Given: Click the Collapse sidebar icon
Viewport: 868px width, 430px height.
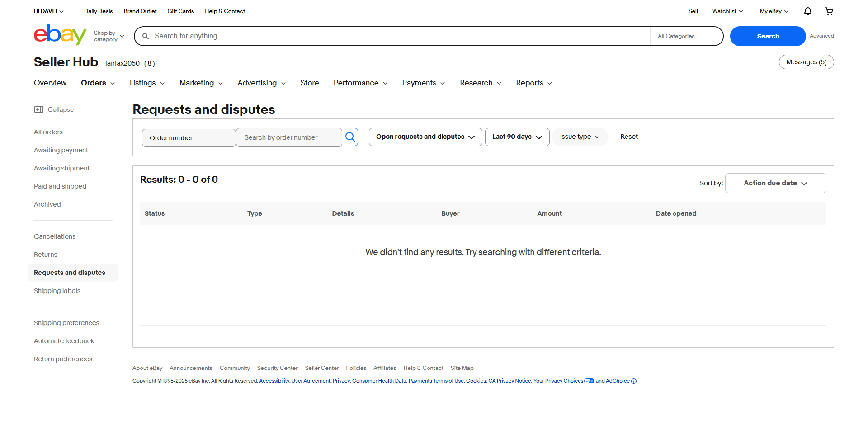Looking at the screenshot, I should (39, 109).
